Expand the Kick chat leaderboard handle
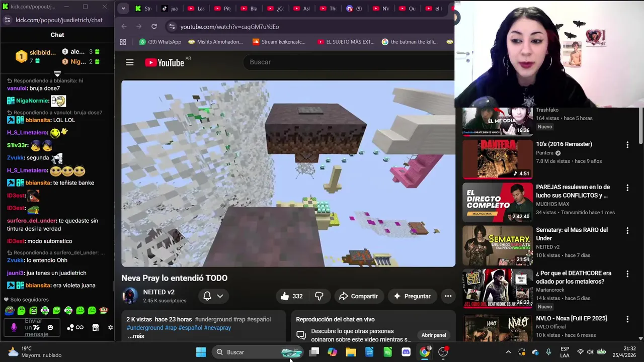Screen dimensions: 644x362 (x=57, y=74)
